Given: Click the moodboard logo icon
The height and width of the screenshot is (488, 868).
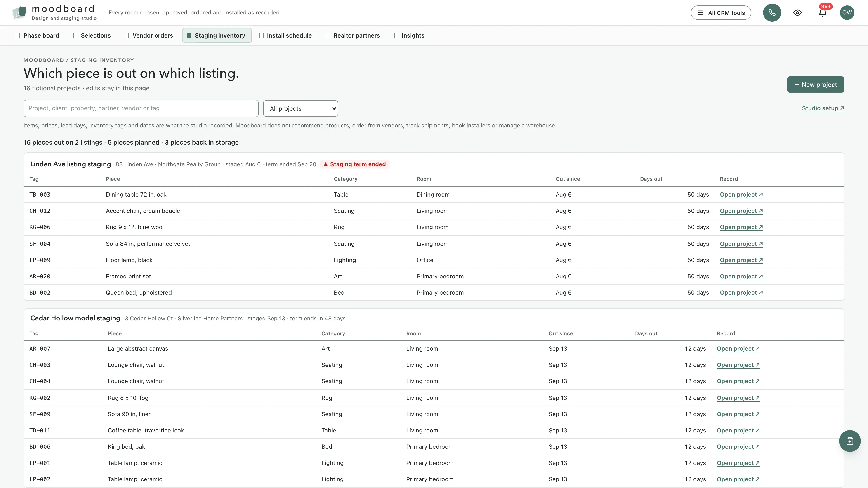Looking at the screenshot, I should [x=19, y=13].
